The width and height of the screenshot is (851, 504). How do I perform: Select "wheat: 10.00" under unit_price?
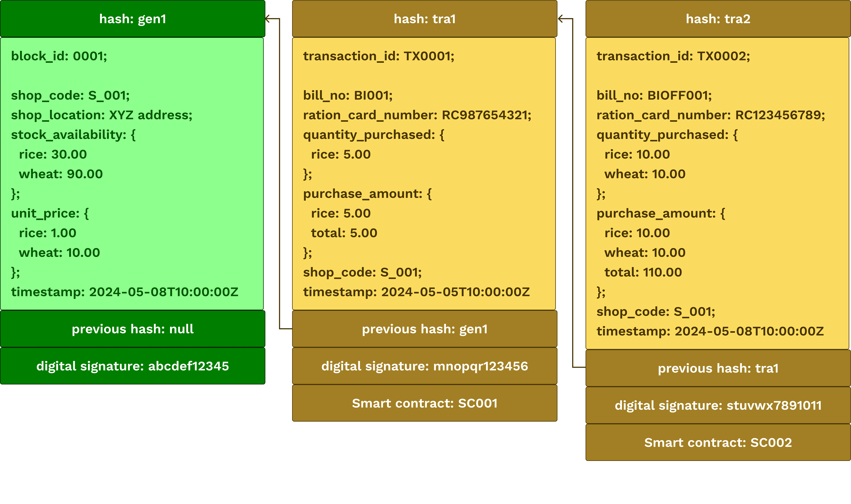coord(59,253)
